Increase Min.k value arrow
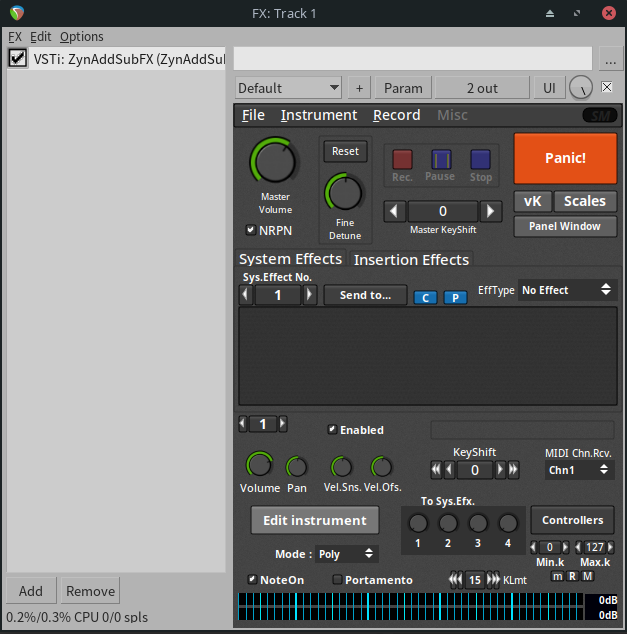Image resolution: width=627 pixels, height=634 pixels. [566, 547]
